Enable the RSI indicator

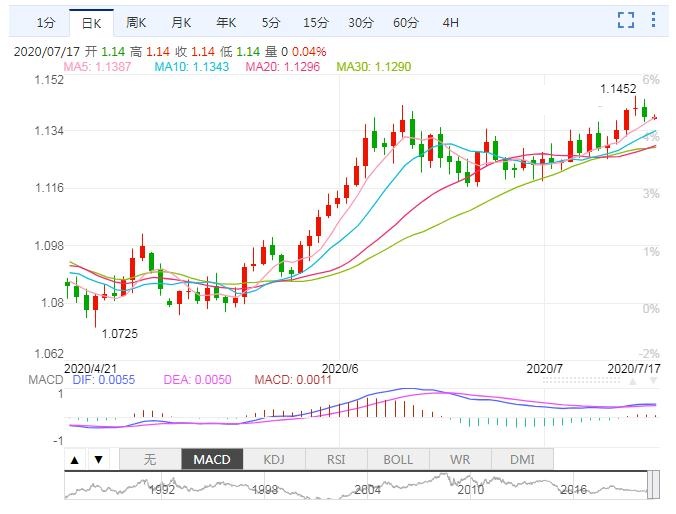pyautogui.click(x=336, y=460)
